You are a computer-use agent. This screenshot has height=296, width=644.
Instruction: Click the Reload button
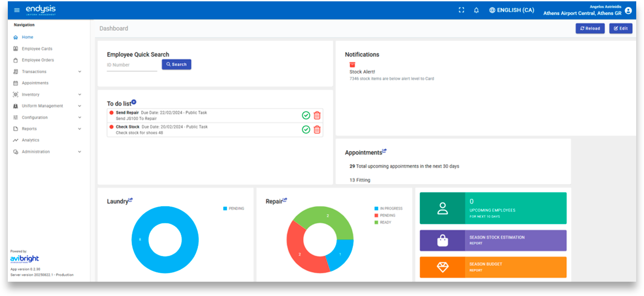pyautogui.click(x=590, y=28)
